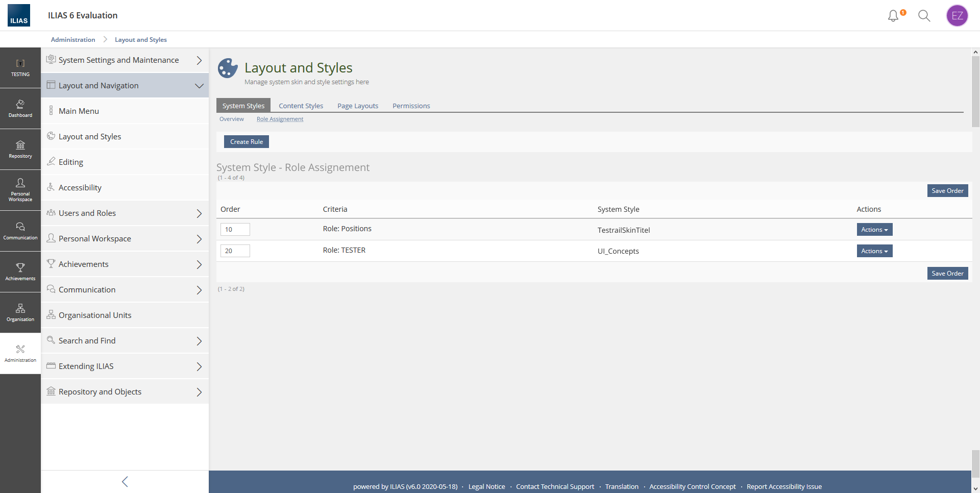Click the ILIAS logo
The width and height of the screenshot is (980, 493).
click(x=19, y=16)
